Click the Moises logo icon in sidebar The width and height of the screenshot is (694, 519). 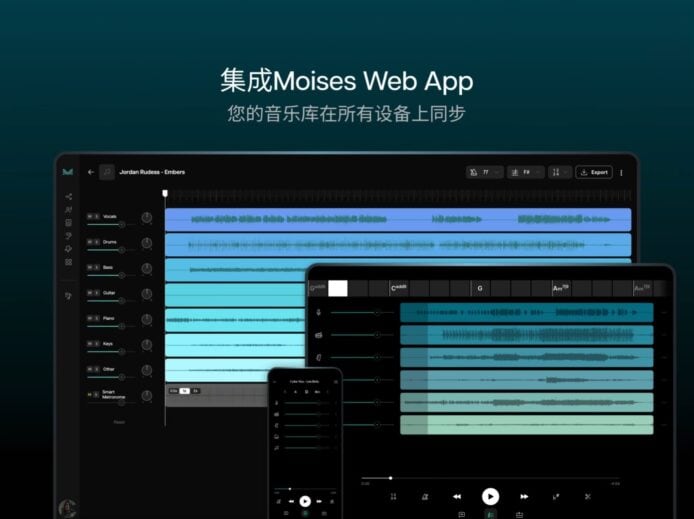tap(68, 172)
